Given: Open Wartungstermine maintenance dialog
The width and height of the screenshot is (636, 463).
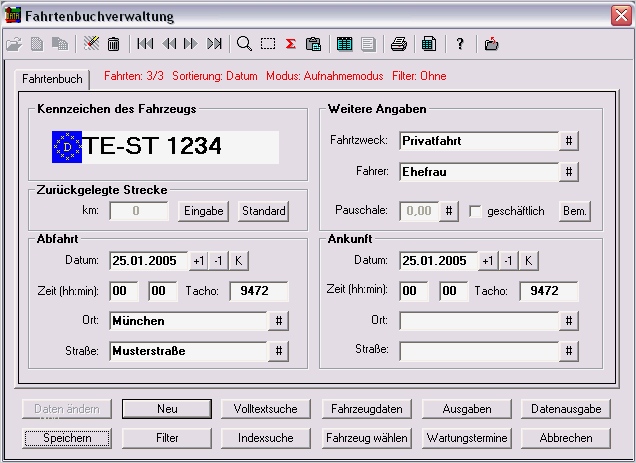Looking at the screenshot, I should coord(467,438).
